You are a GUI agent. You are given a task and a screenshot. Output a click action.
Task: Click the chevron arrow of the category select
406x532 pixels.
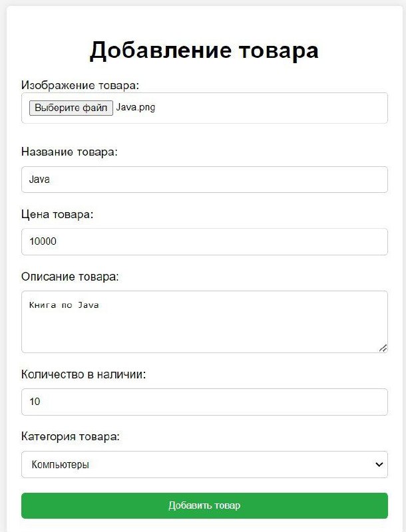coord(379,464)
